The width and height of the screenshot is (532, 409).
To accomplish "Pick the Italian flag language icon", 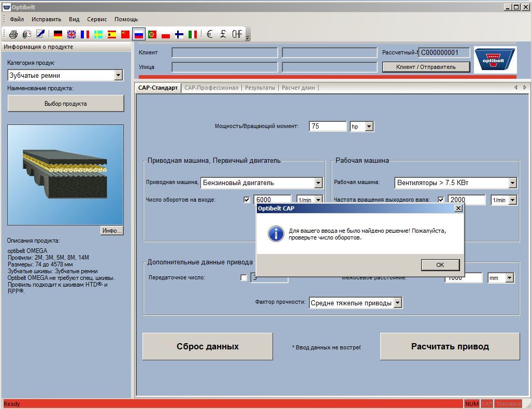I will click(193, 34).
